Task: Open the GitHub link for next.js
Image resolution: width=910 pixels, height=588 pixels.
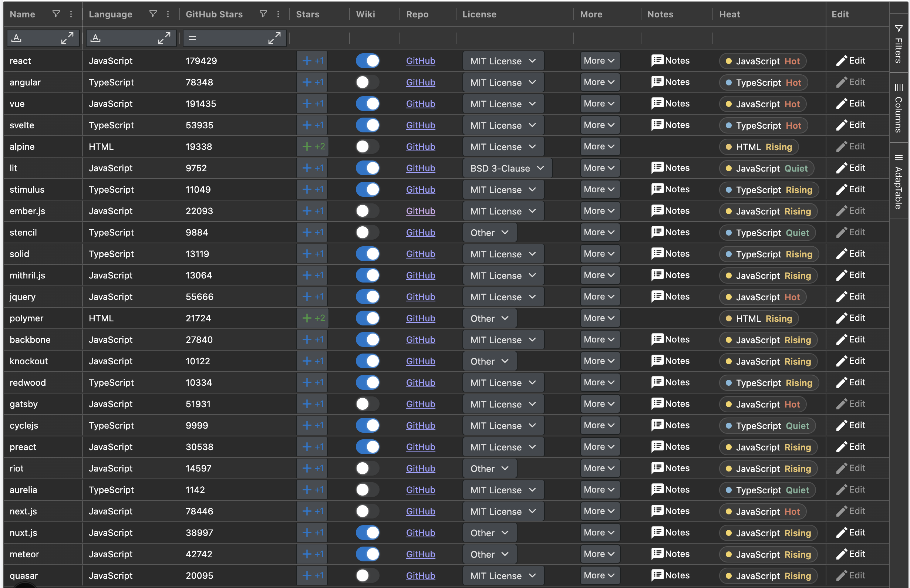Action: click(421, 511)
